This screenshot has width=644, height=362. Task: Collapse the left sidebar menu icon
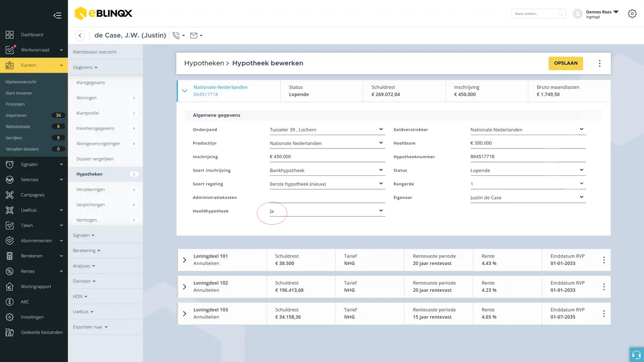57,16
